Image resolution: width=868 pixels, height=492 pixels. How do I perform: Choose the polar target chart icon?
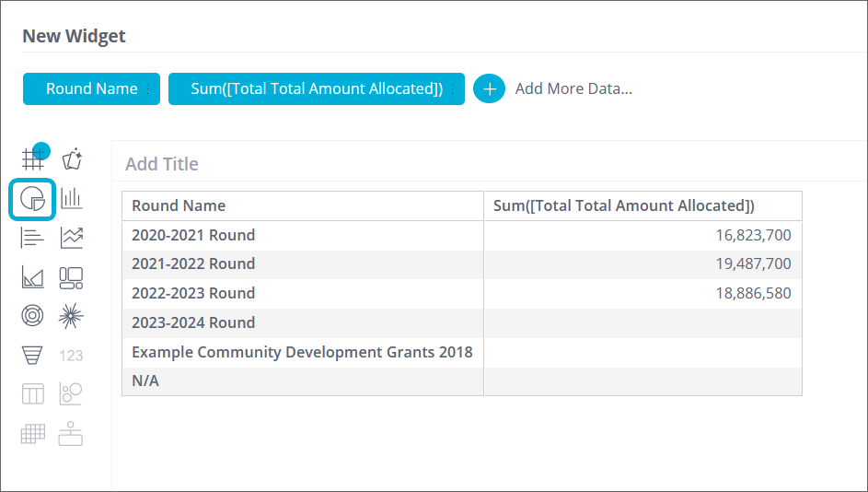click(33, 316)
